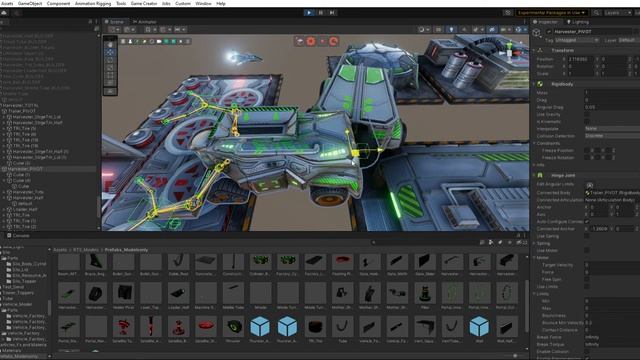
Task: Collapse the Constraints section in Rigidbody
Action: click(x=534, y=143)
